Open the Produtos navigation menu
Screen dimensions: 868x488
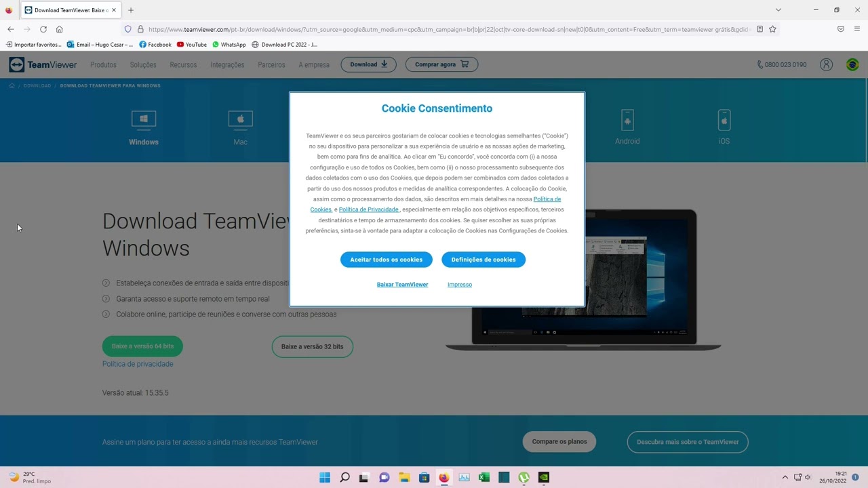[103, 65]
